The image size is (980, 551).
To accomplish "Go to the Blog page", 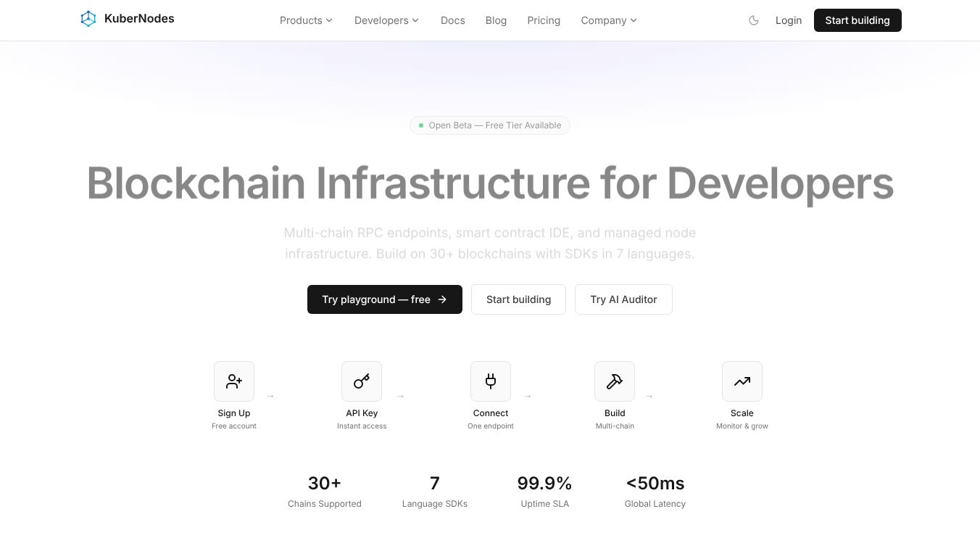I will click(x=497, y=20).
